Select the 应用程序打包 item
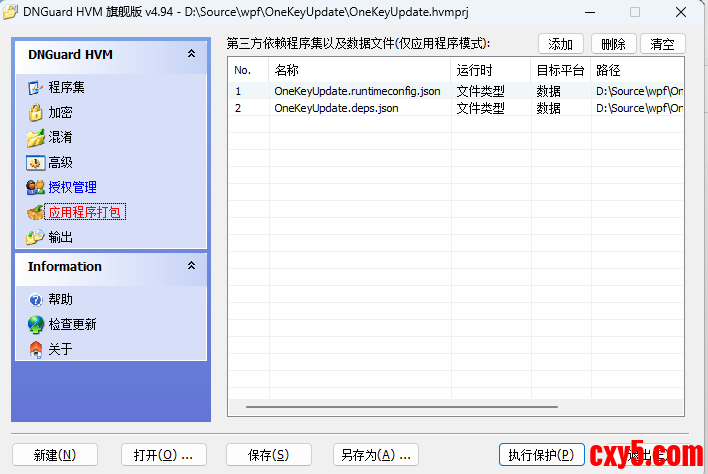The width and height of the screenshot is (708, 474). click(x=85, y=212)
